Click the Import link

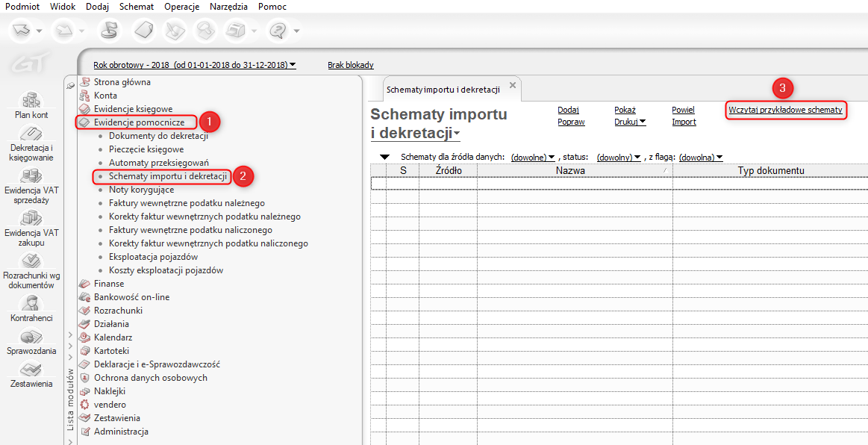pos(684,122)
